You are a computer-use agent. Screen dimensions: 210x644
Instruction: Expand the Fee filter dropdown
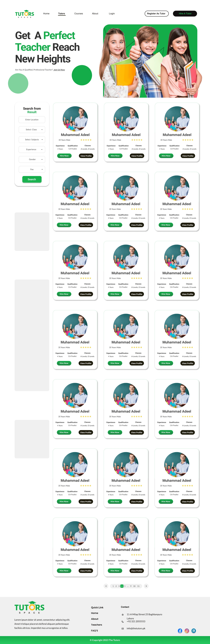(x=32, y=169)
